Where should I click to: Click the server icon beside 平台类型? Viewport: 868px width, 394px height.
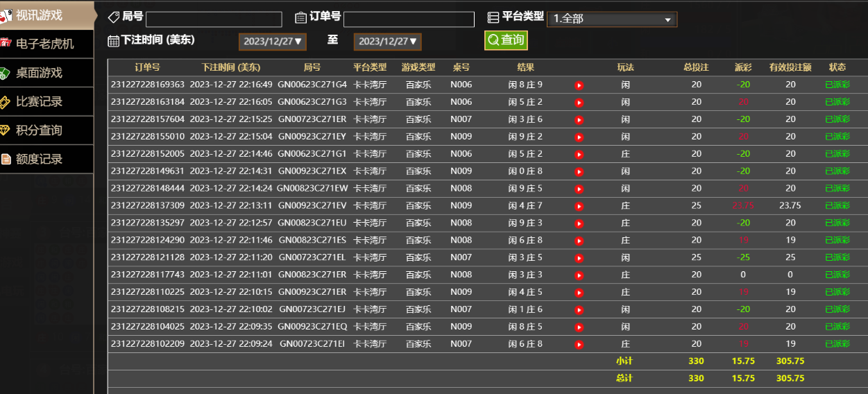click(493, 17)
